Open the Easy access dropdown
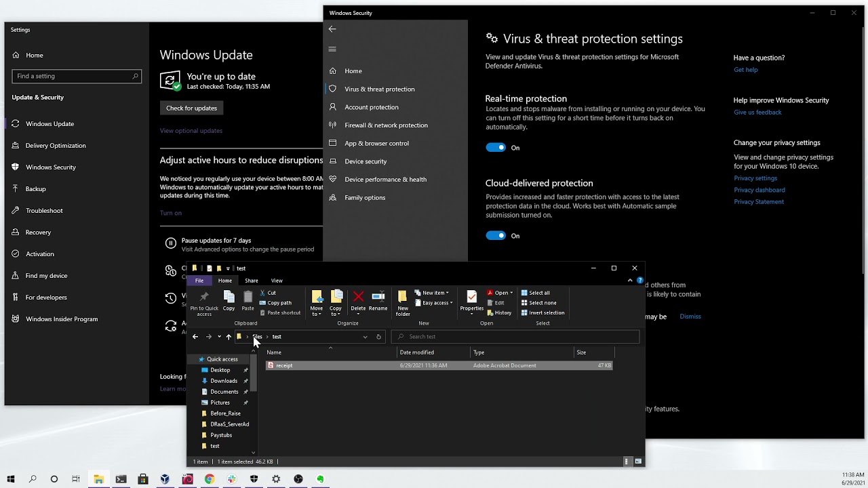The height and width of the screenshot is (488, 868). click(x=433, y=303)
